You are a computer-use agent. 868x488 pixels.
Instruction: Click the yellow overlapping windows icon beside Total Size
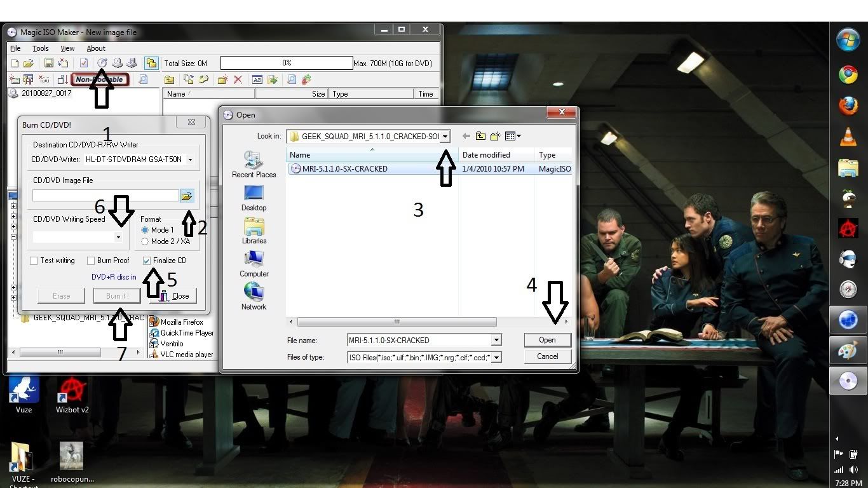[x=151, y=63]
